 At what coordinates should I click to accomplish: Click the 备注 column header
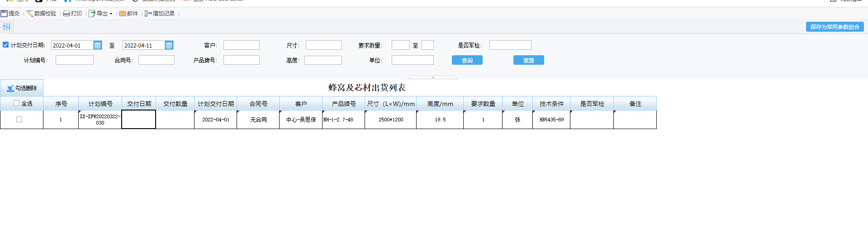coord(635,104)
